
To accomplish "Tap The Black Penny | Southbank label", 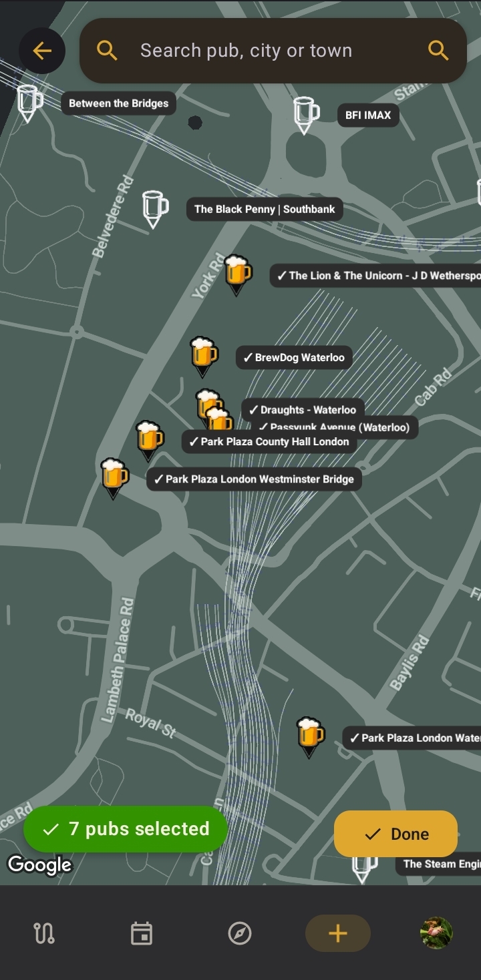I will 265,209.
